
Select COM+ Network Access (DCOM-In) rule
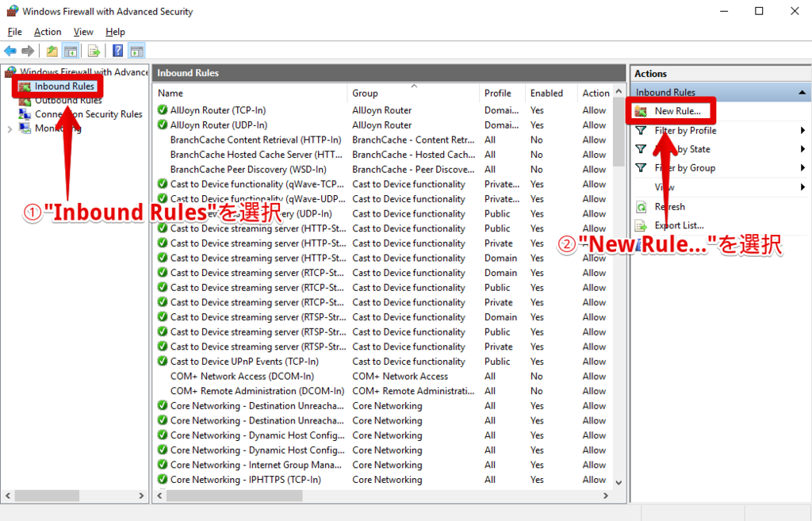[x=242, y=376]
